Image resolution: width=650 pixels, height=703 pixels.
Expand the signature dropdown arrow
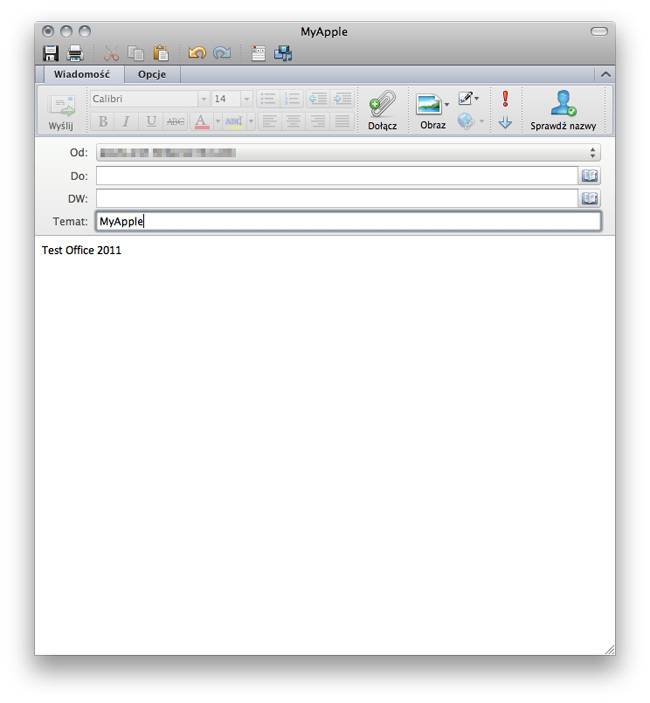(477, 98)
